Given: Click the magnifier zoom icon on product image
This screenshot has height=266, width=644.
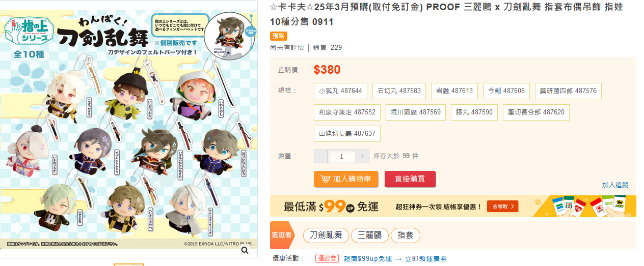Looking at the screenshot, I should pyautogui.click(x=245, y=250).
